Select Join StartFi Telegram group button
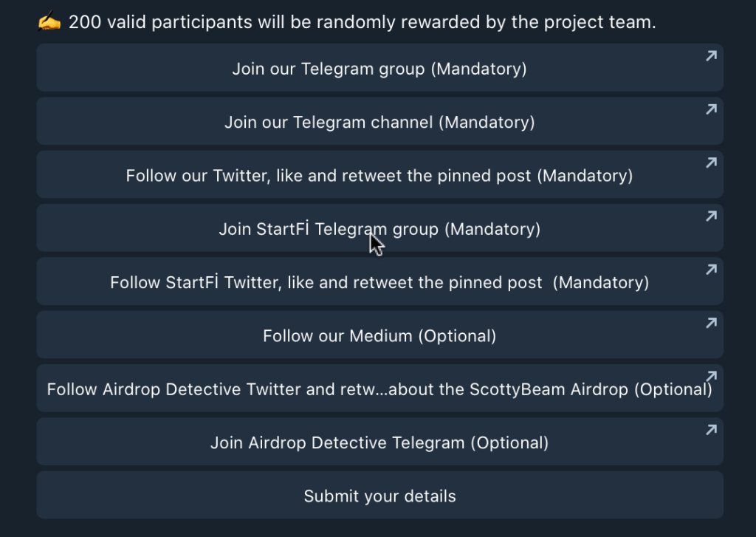This screenshot has height=537, width=756. pyautogui.click(x=380, y=228)
